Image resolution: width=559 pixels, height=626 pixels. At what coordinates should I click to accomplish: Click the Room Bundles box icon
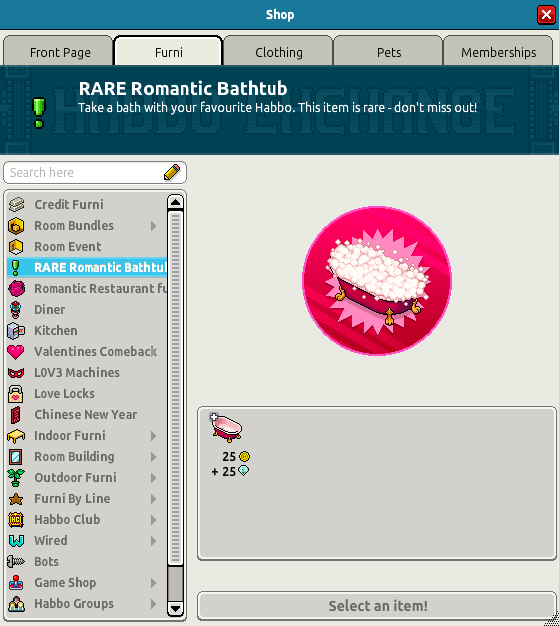[x=16, y=226]
